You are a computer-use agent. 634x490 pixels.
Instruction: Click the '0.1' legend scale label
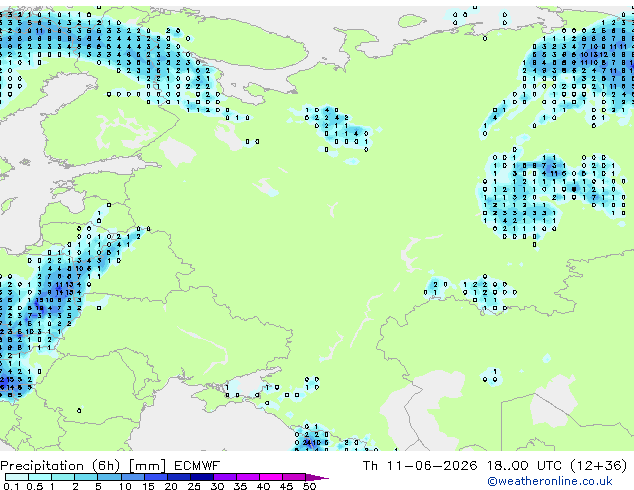point(11,486)
